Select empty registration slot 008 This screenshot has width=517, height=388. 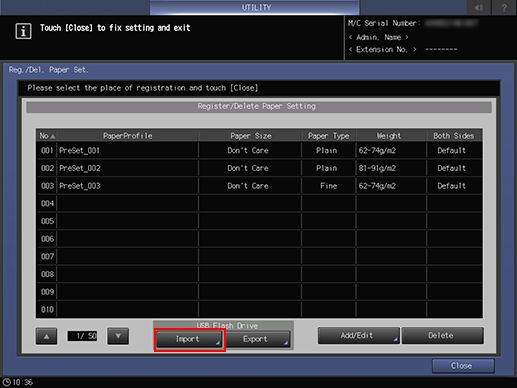pos(259,274)
